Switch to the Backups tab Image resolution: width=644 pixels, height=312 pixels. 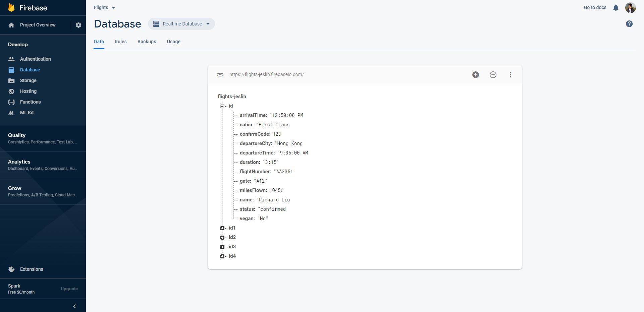tap(147, 42)
